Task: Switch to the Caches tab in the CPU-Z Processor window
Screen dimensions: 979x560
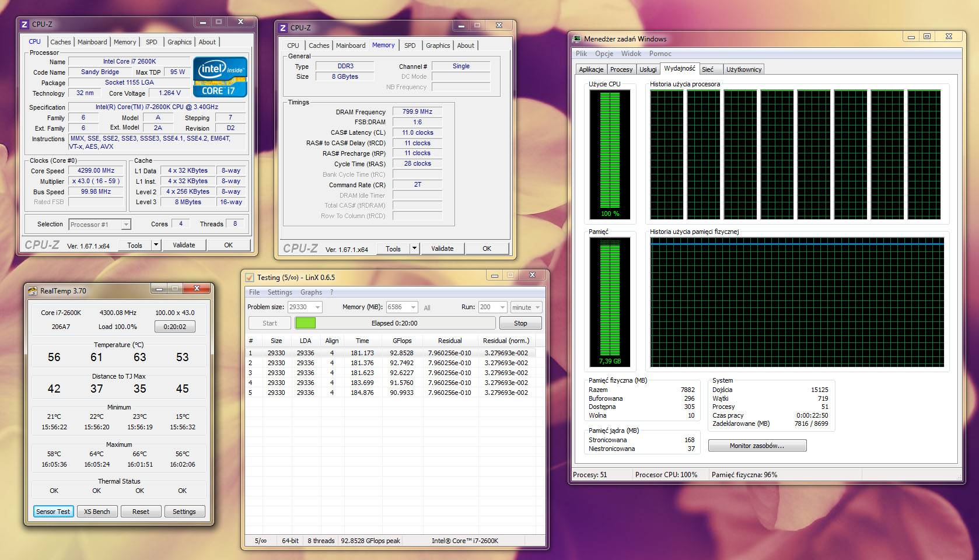Action: (60, 42)
